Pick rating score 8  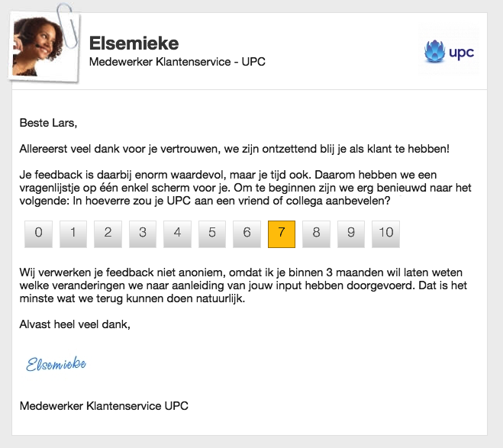[x=316, y=234]
